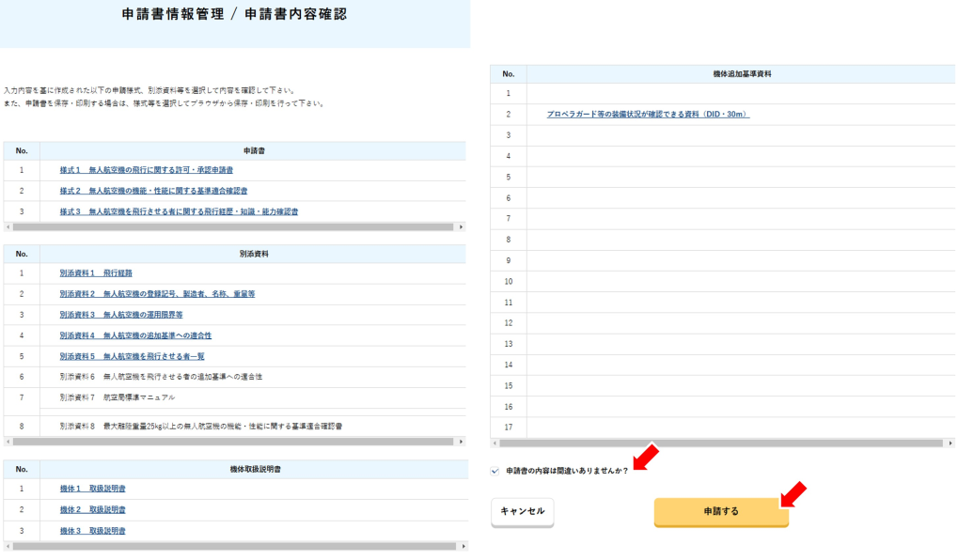Click left scroll arrow under 別添資料 table

pyautogui.click(x=8, y=442)
